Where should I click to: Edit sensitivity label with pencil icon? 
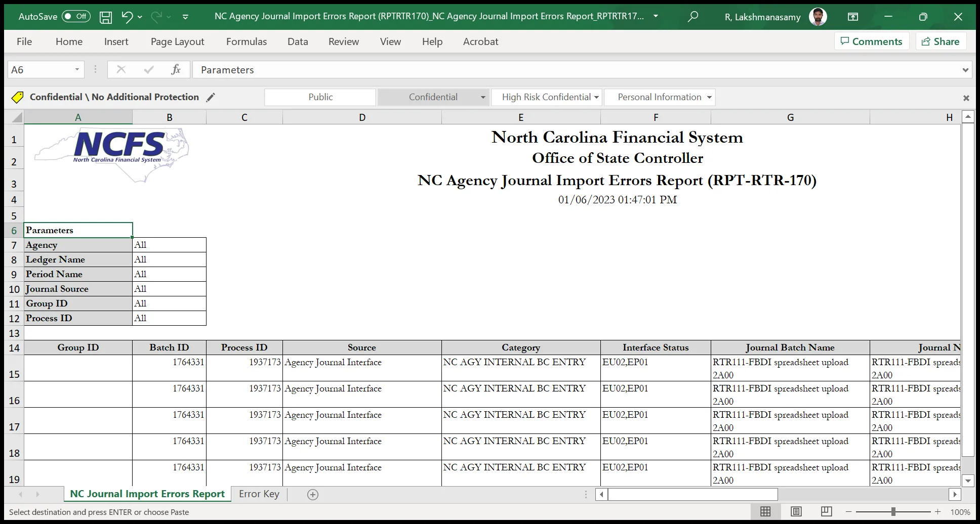coord(211,97)
